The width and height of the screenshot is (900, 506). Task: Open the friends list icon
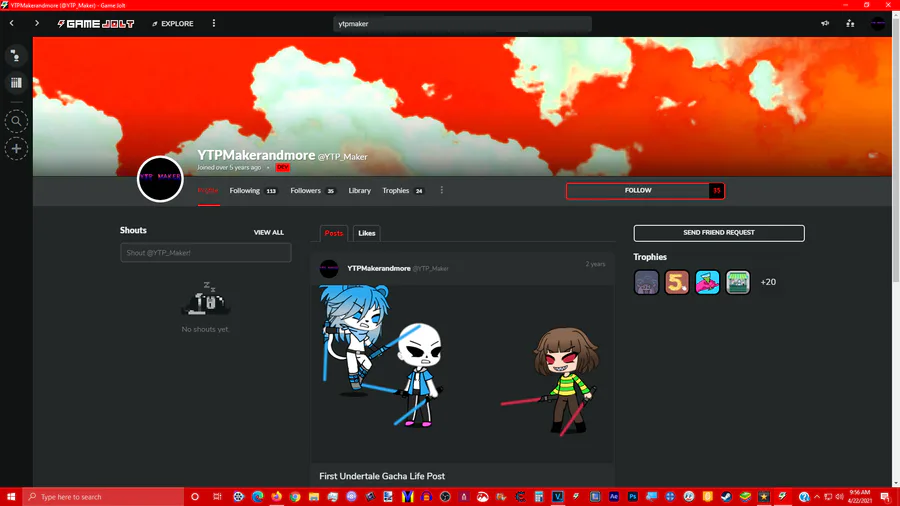click(x=850, y=24)
